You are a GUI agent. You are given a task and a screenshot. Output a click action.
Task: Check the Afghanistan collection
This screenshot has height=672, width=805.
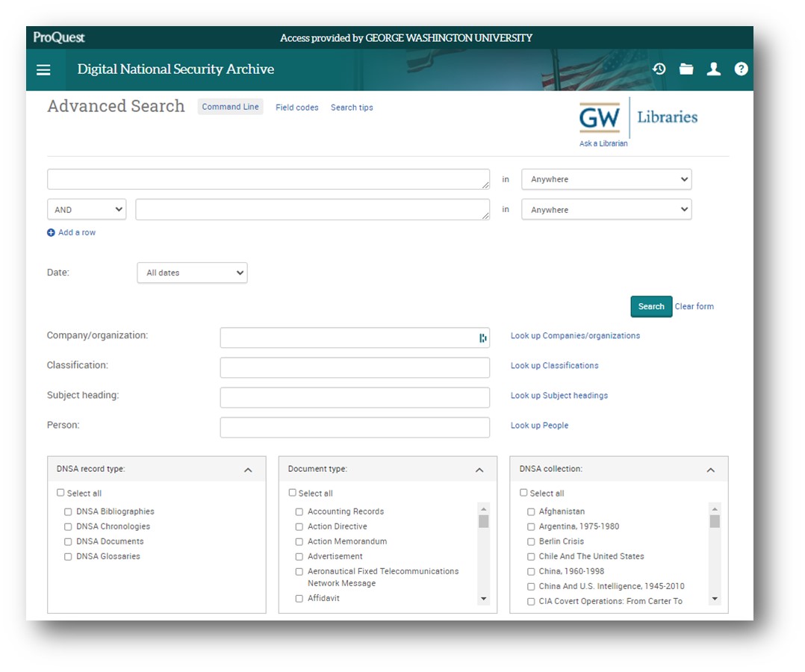531,511
